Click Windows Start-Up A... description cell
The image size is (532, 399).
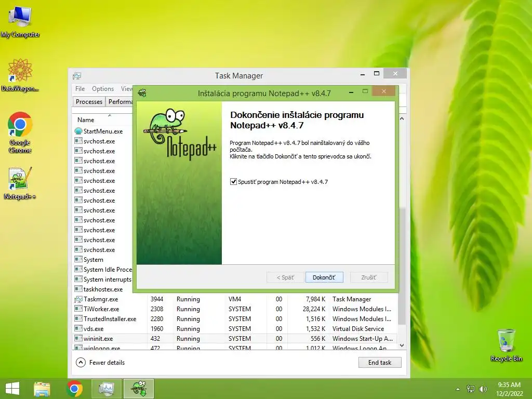tap(362, 338)
